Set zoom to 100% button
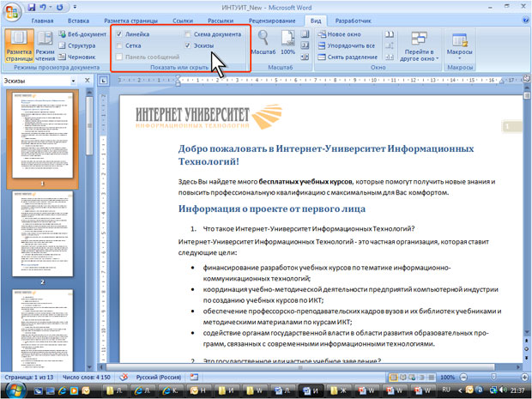Viewport: 532px width, 399px height. (287, 42)
